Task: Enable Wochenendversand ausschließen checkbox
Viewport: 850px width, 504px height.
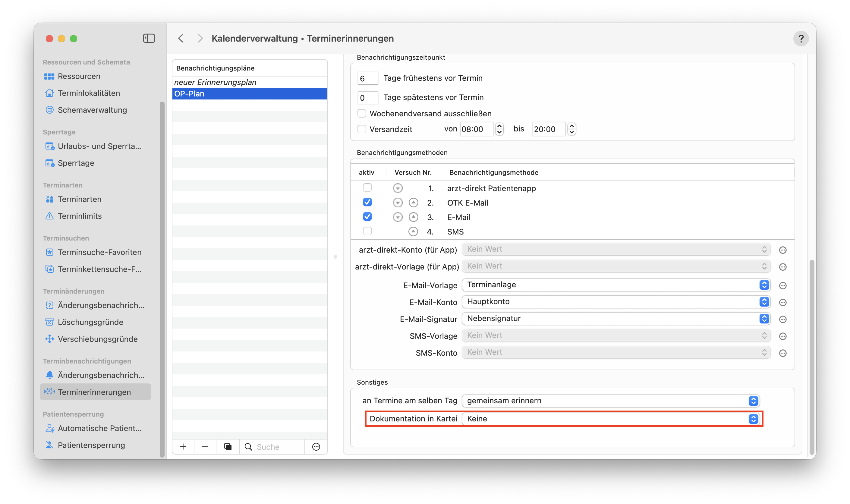Action: pos(362,113)
